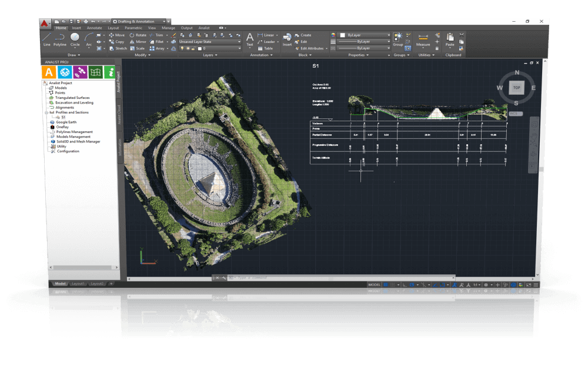Open the ByLayer color dropdown

(365, 35)
